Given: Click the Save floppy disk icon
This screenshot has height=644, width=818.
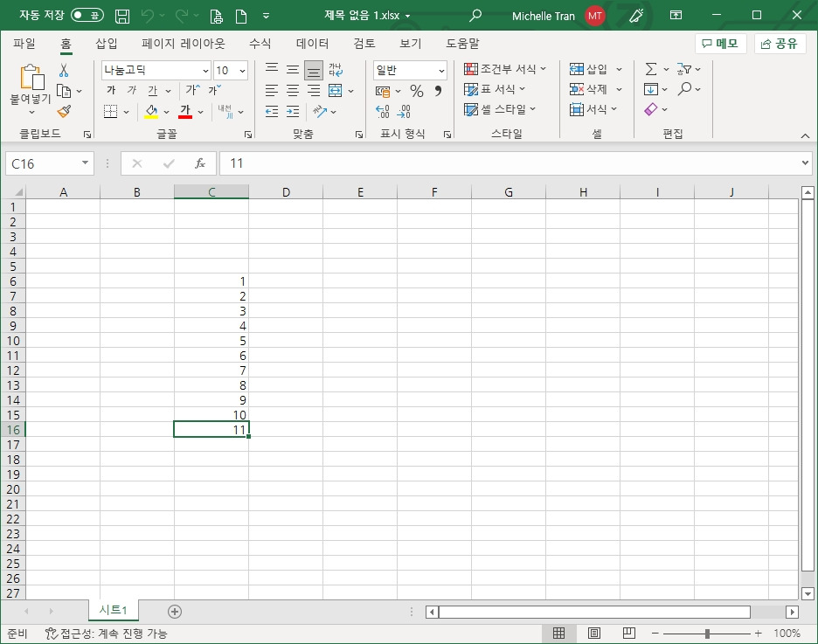Looking at the screenshot, I should click(122, 16).
